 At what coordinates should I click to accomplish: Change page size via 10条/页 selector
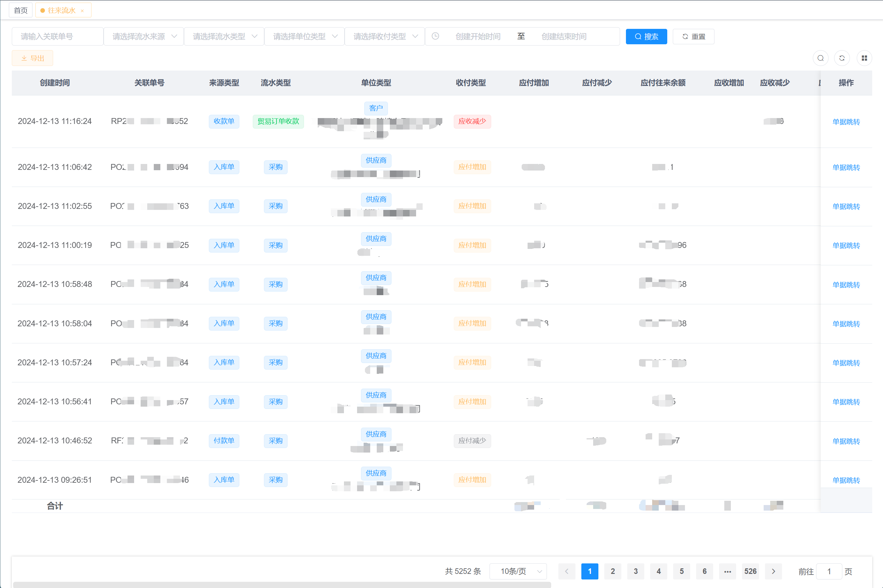518,571
